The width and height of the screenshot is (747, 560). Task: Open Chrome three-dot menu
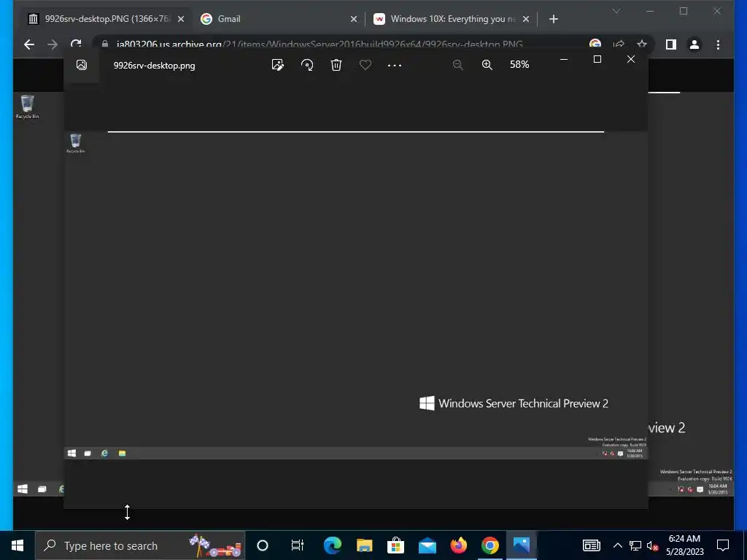(718, 44)
